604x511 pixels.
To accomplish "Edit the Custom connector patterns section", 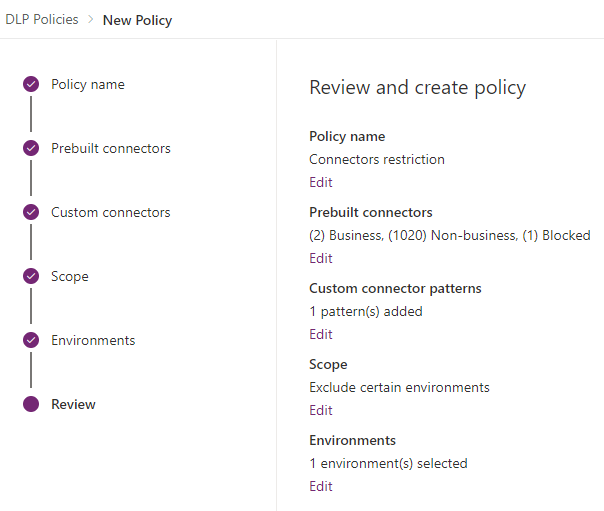I will click(x=320, y=334).
